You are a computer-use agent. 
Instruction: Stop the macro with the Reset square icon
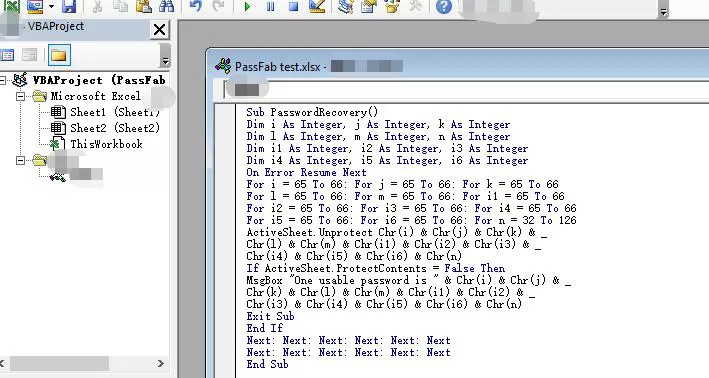[293, 6]
